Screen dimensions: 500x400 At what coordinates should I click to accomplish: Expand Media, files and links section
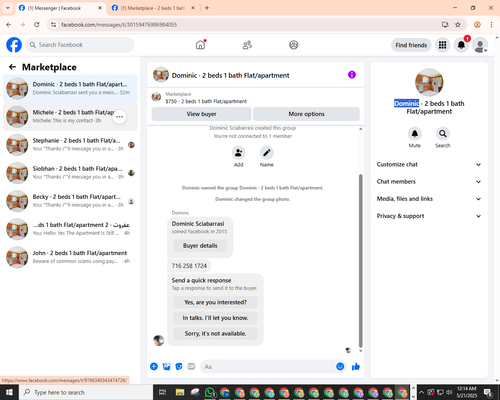tap(429, 199)
